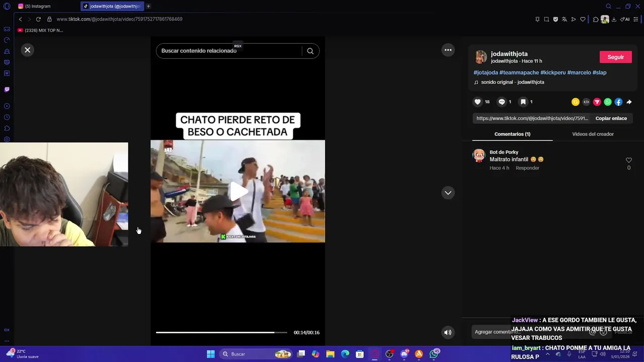Open Easy Setup sliders menu
This screenshot has width=644, height=362.
(x=636, y=19)
